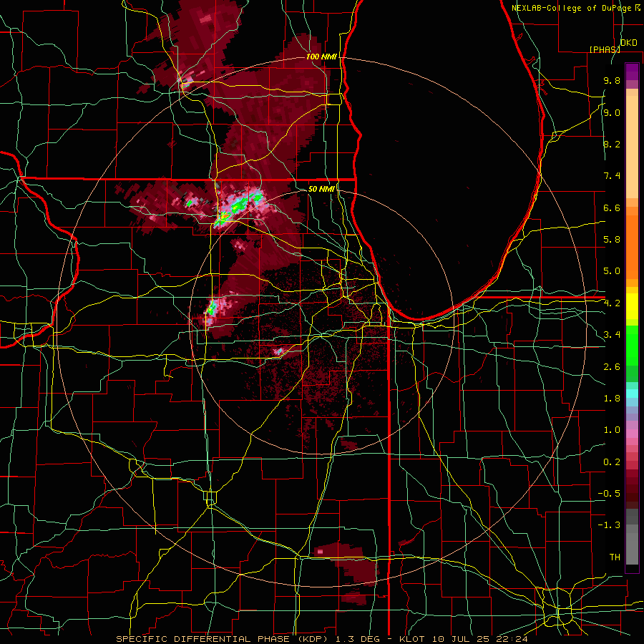
Task: Click the NEXLAB-College of DuPage label
Action: click(x=572, y=8)
